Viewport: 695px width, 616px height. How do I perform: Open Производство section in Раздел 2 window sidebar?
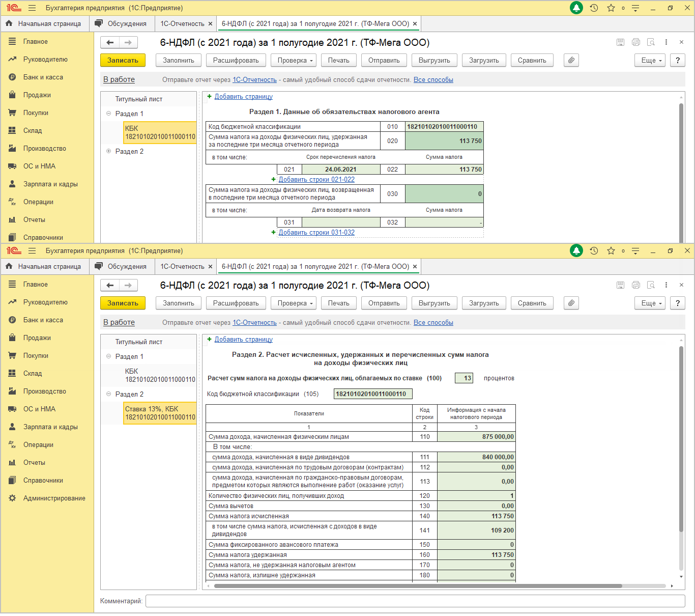point(45,391)
